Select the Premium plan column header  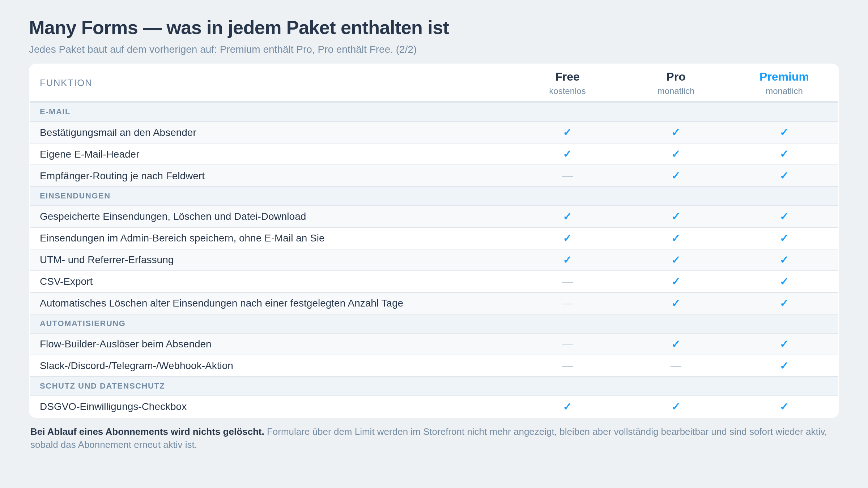(x=784, y=83)
